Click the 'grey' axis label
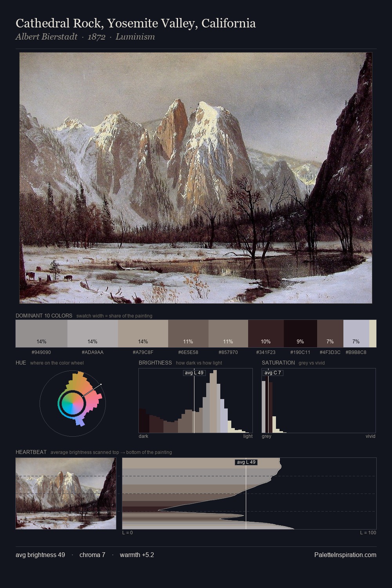The image size is (392, 588). [267, 436]
